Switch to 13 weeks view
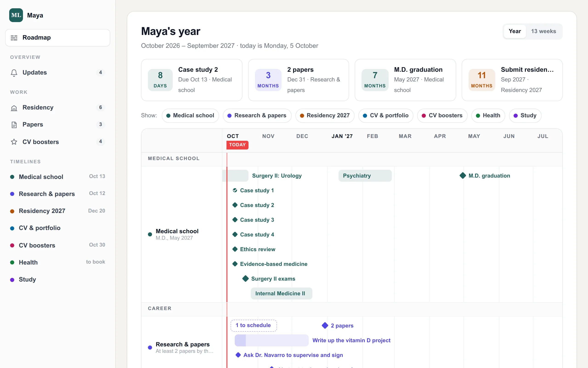The height and width of the screenshot is (368, 588). click(x=543, y=32)
